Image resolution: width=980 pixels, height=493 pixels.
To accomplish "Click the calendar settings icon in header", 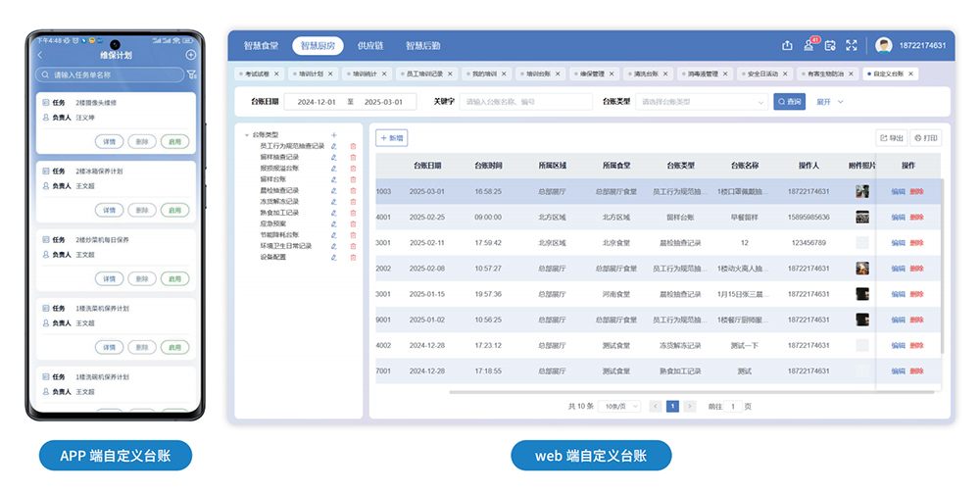I will 830,45.
